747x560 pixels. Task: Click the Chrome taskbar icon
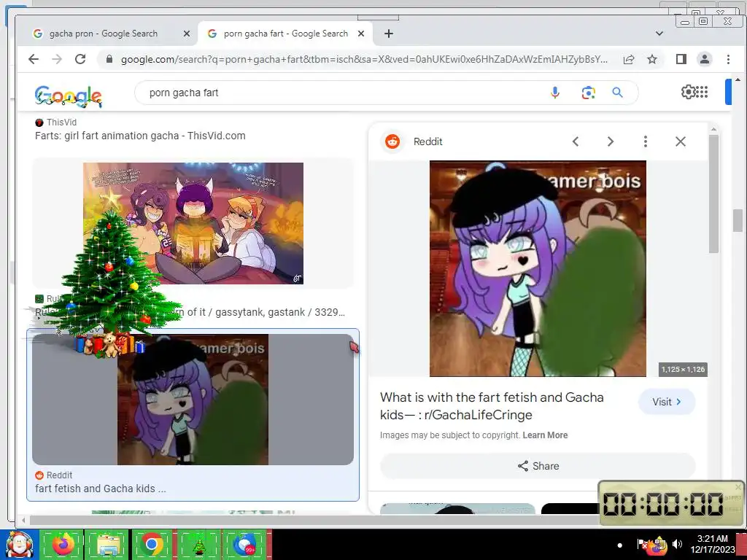152,544
